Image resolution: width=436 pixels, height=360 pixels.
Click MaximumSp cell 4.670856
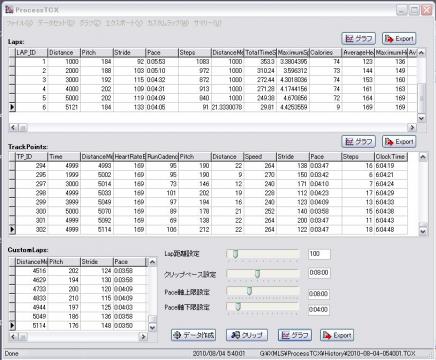click(x=293, y=98)
